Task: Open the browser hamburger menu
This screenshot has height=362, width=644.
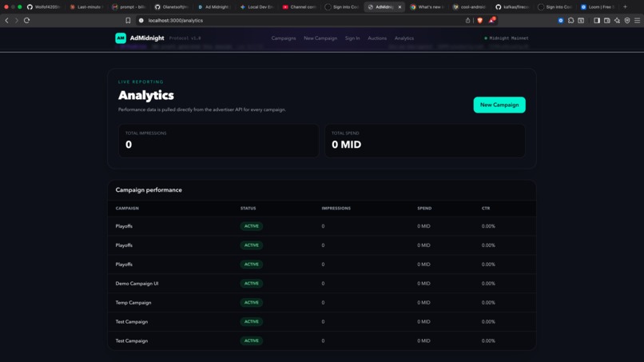Action: pos(637,20)
